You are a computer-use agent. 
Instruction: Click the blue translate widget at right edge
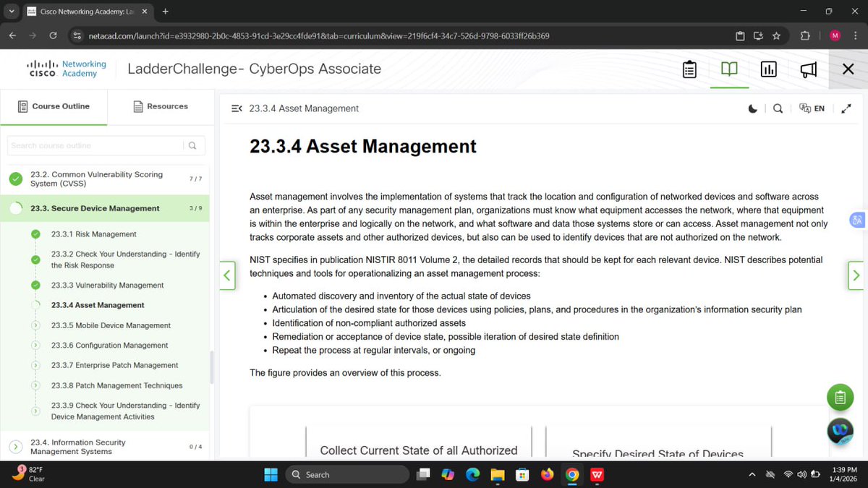(858, 221)
